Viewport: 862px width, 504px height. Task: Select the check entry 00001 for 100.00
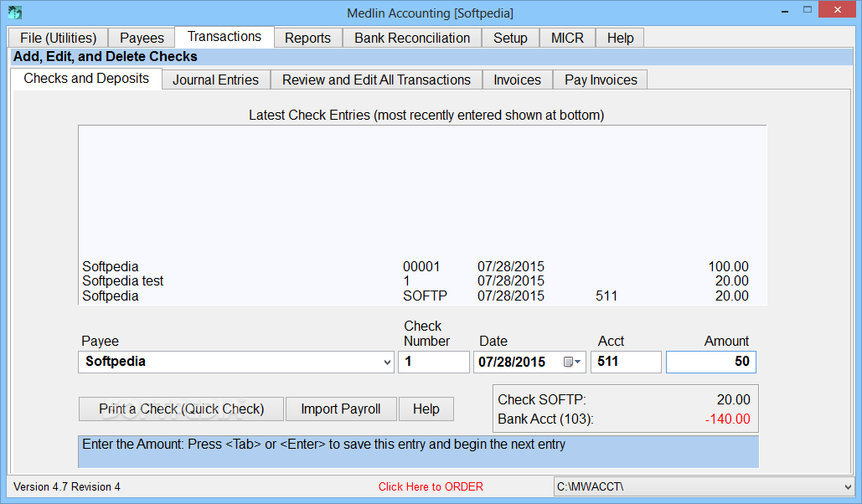tap(415, 266)
